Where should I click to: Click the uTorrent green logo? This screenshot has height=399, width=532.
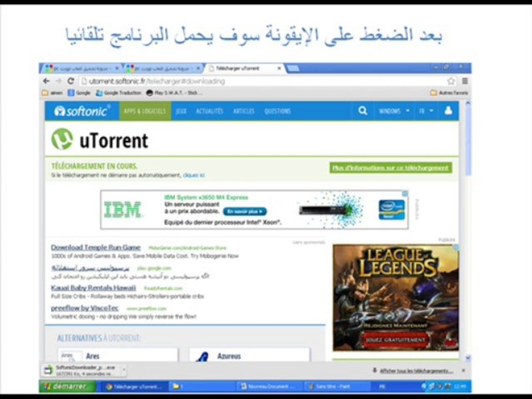[x=62, y=139]
